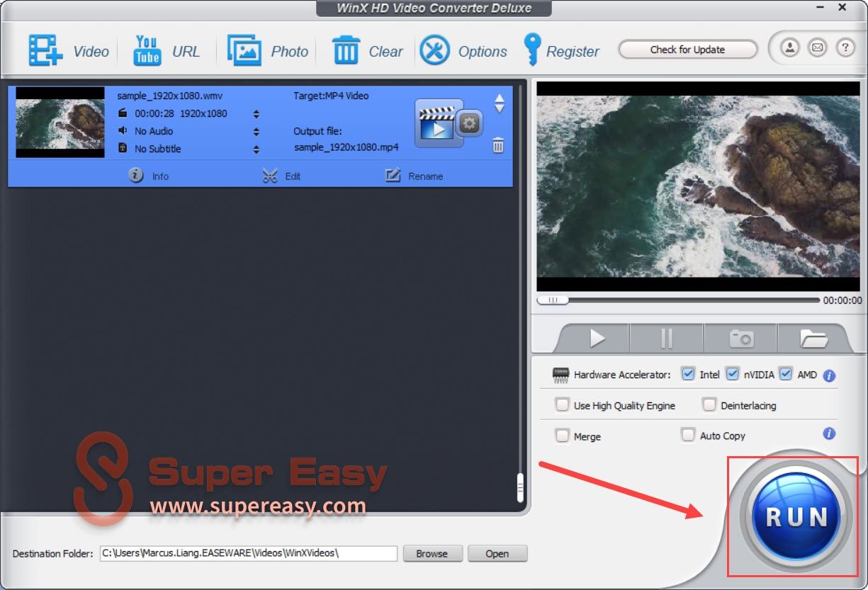Open the No Subtitle track selector
This screenshot has height=590, width=868.
256,149
